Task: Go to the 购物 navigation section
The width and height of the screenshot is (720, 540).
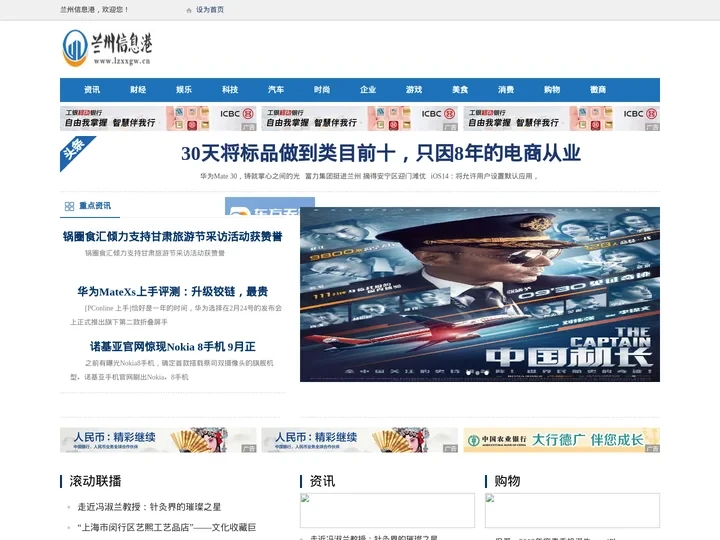Action: [x=552, y=90]
